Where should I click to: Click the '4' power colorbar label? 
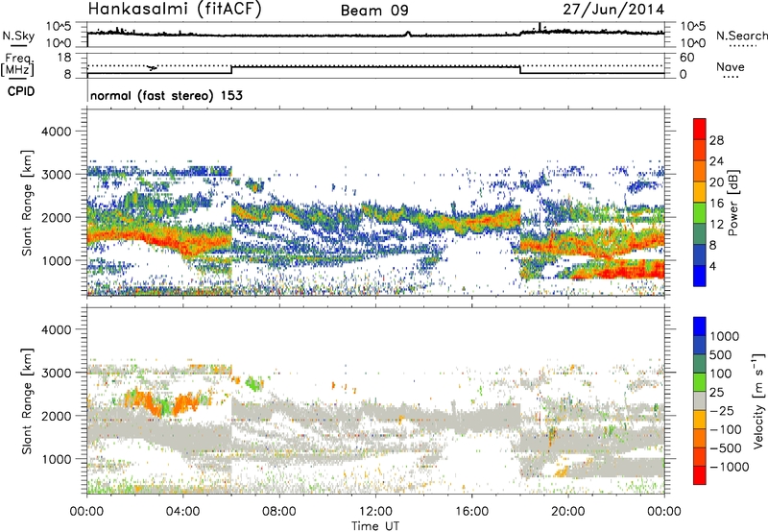[713, 267]
